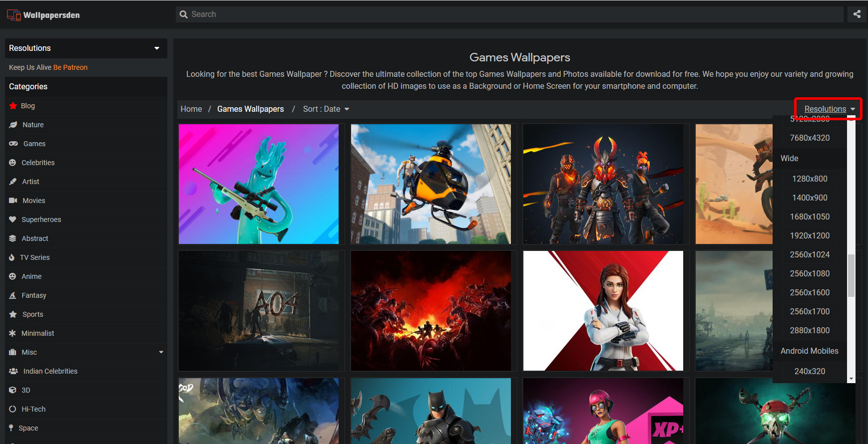Open the Minimalist category

[x=37, y=333]
